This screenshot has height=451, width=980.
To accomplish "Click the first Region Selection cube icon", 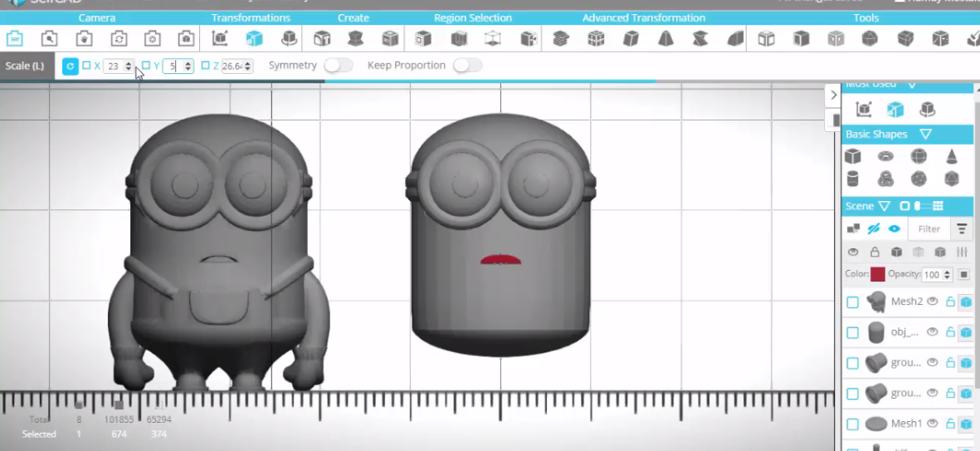I will [x=423, y=39].
